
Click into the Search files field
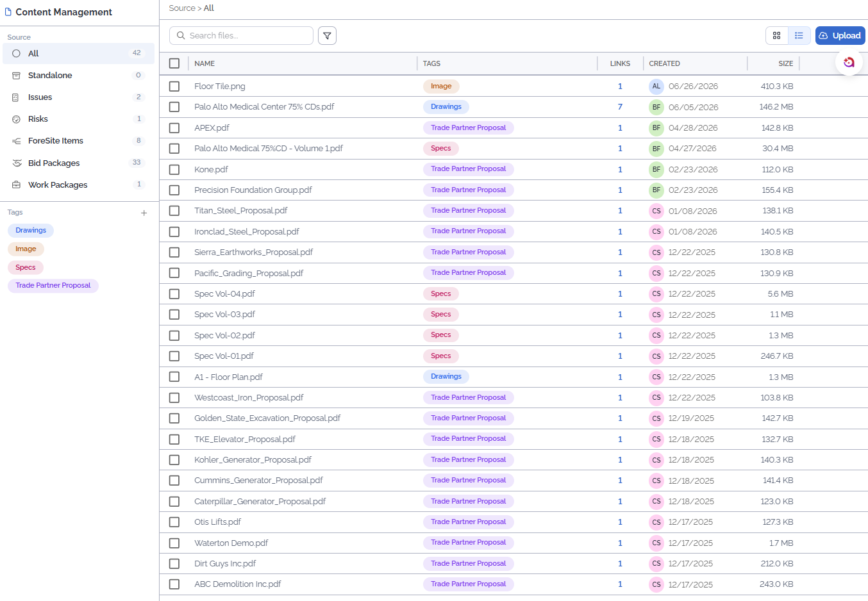click(x=241, y=36)
